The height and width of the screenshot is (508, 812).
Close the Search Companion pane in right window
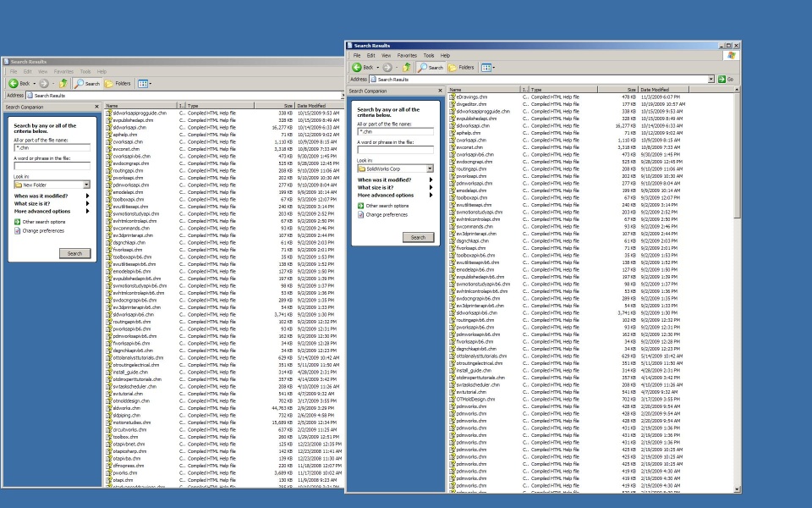pyautogui.click(x=440, y=91)
